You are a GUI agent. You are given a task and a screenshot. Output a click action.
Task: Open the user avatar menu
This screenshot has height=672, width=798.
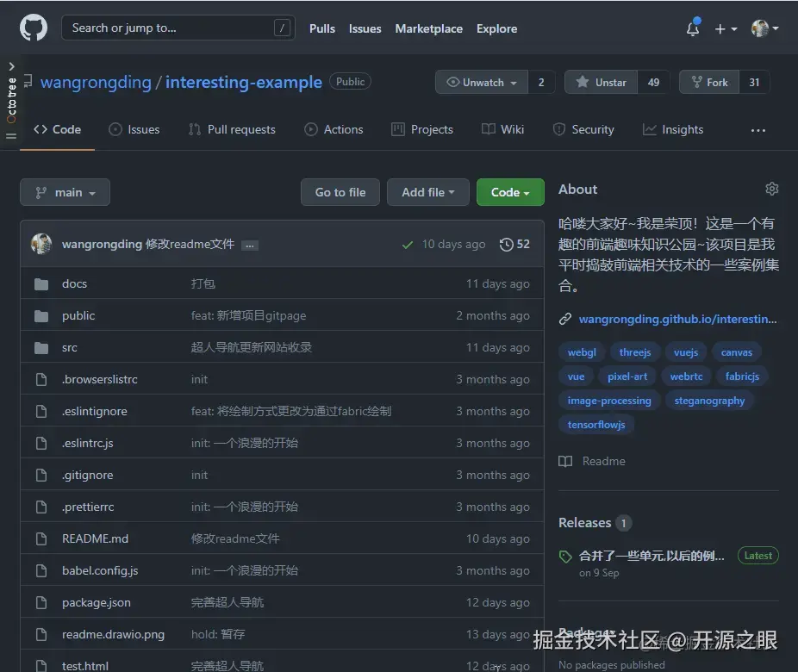point(765,28)
